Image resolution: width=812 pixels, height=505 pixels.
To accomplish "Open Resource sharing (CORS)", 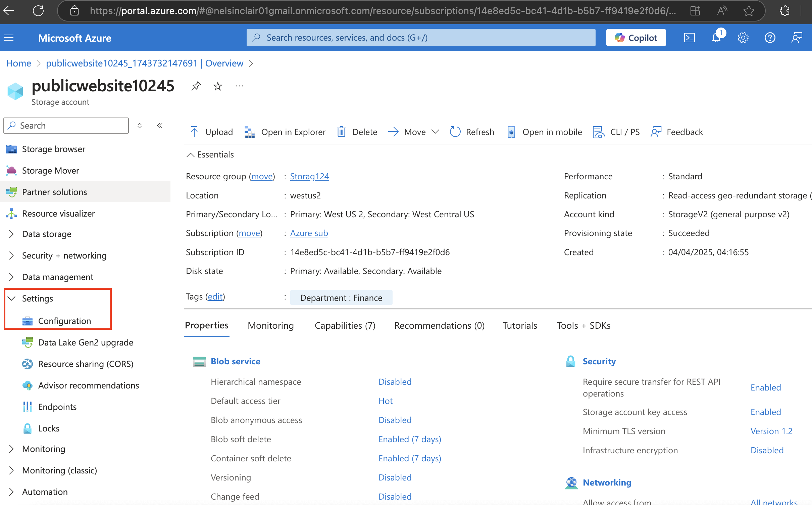I will [x=86, y=364].
